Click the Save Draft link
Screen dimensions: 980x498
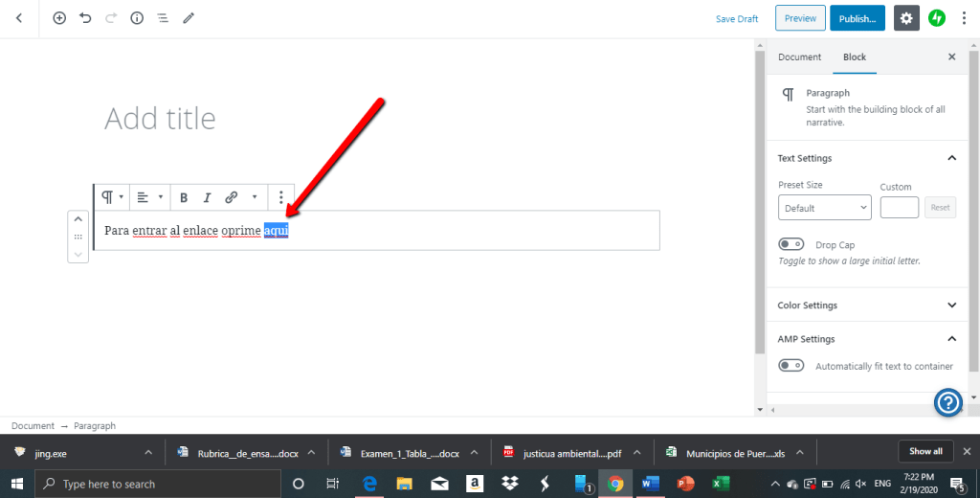click(x=737, y=19)
